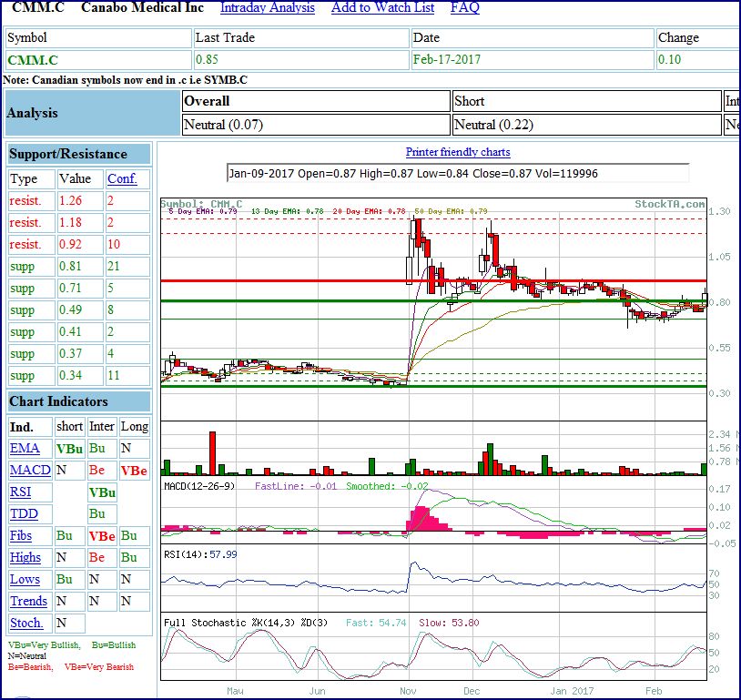Click the Full Stochastic chart label
Image resolution: width=741 pixels, height=700 pixels.
tap(246, 623)
